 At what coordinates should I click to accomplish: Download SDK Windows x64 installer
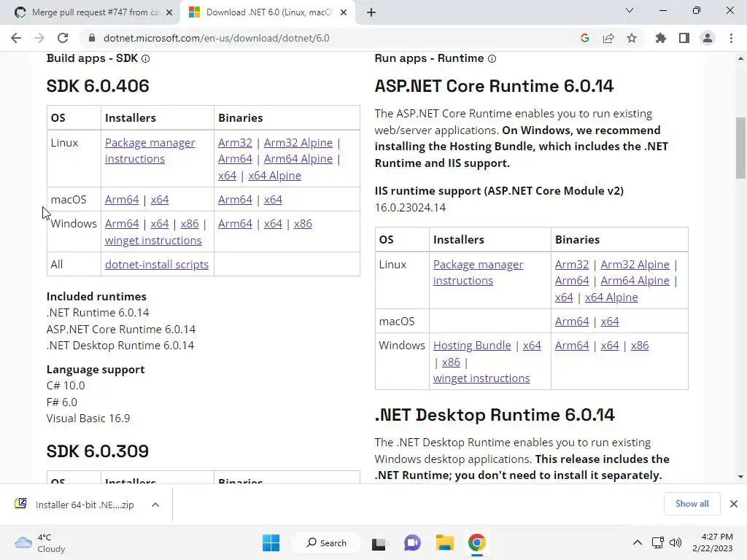(160, 224)
